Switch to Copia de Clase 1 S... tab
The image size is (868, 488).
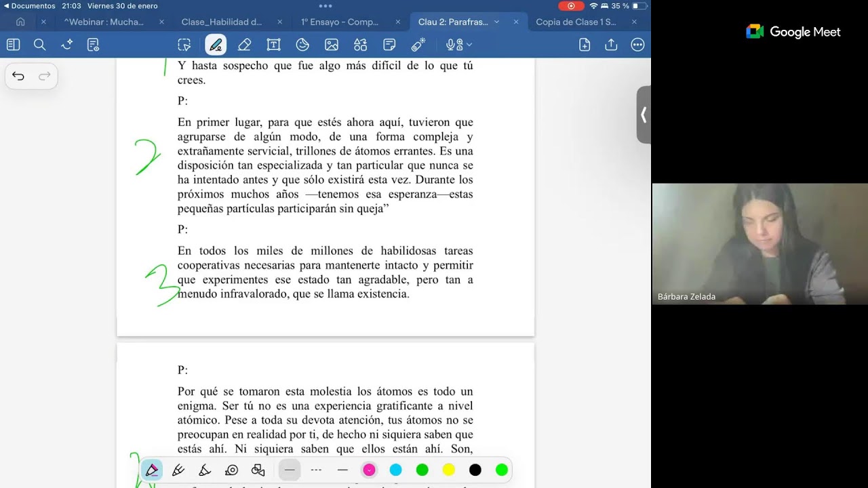(x=576, y=22)
